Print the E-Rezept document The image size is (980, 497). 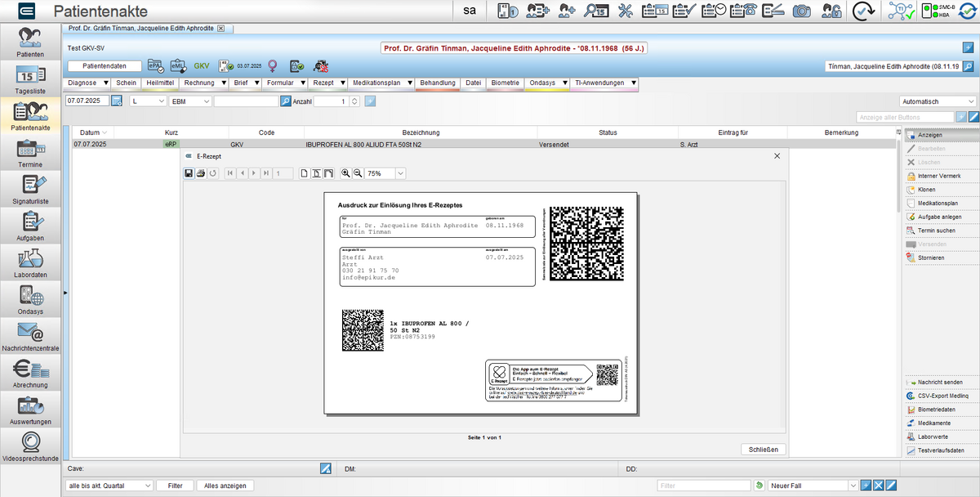point(201,173)
